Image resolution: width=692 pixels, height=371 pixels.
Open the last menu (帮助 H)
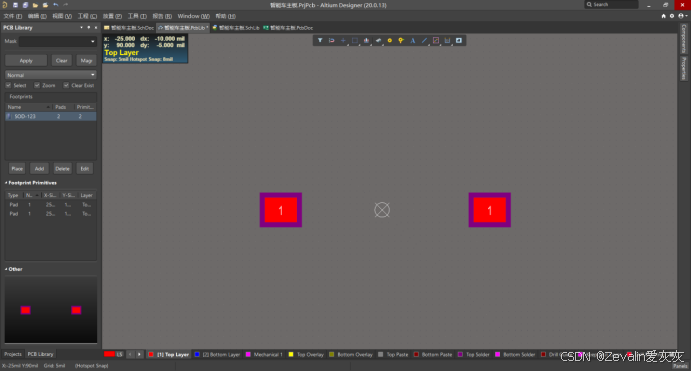pyautogui.click(x=226, y=16)
